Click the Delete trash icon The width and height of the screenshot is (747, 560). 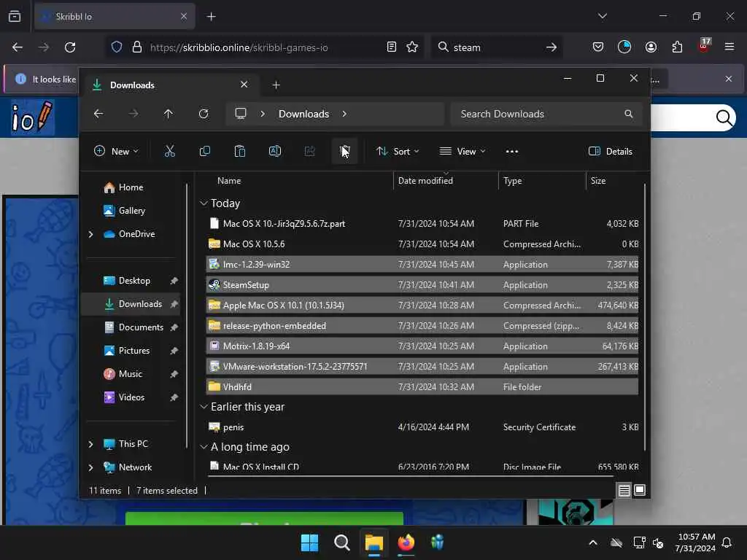click(x=345, y=152)
